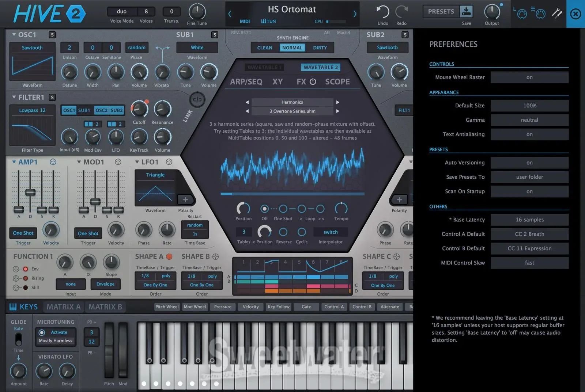The image size is (585, 392).
Task: Click the Save preset download icon
Action: coord(466,11)
